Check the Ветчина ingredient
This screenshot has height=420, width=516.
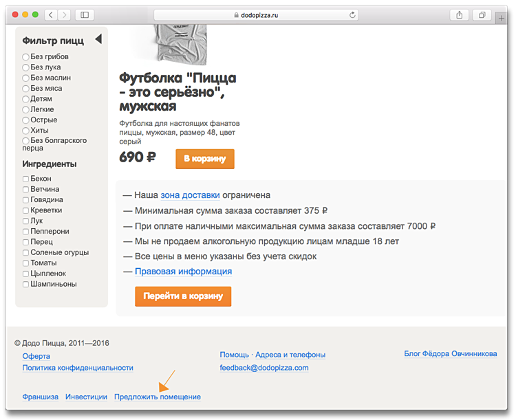25,190
